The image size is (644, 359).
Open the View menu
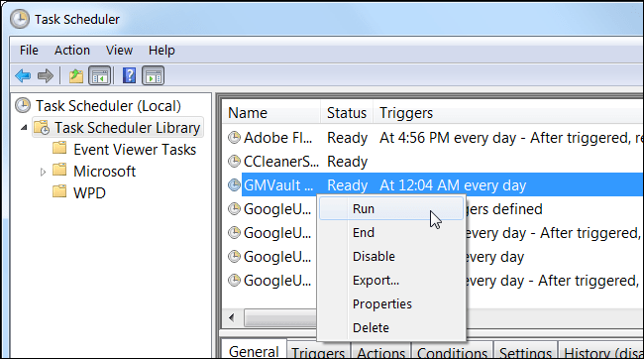click(x=119, y=51)
